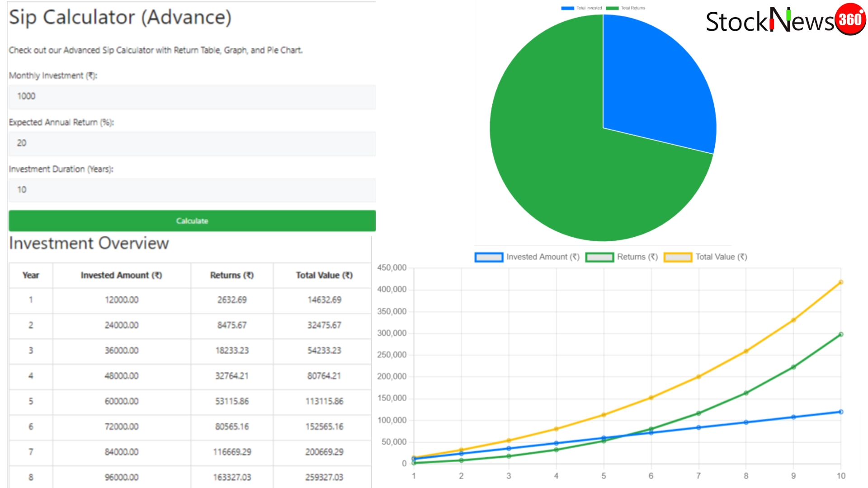Click the 72000.00 invested amount cell
868x488 pixels.
(x=122, y=427)
